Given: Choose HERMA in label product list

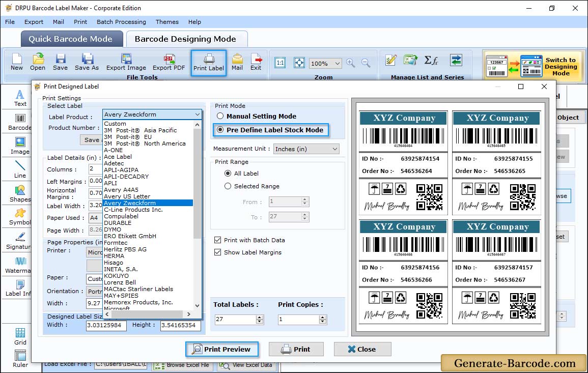Looking at the screenshot, I should coord(114,256).
